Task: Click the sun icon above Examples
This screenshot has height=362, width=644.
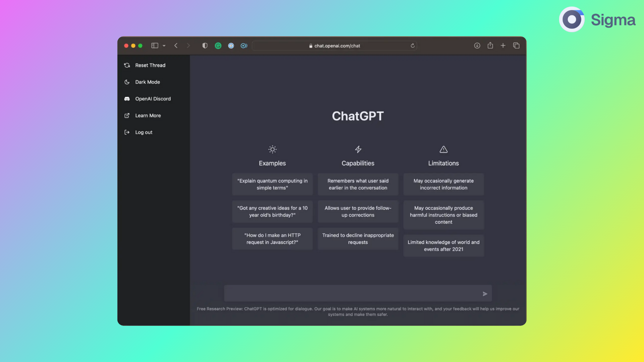Action: [272, 149]
